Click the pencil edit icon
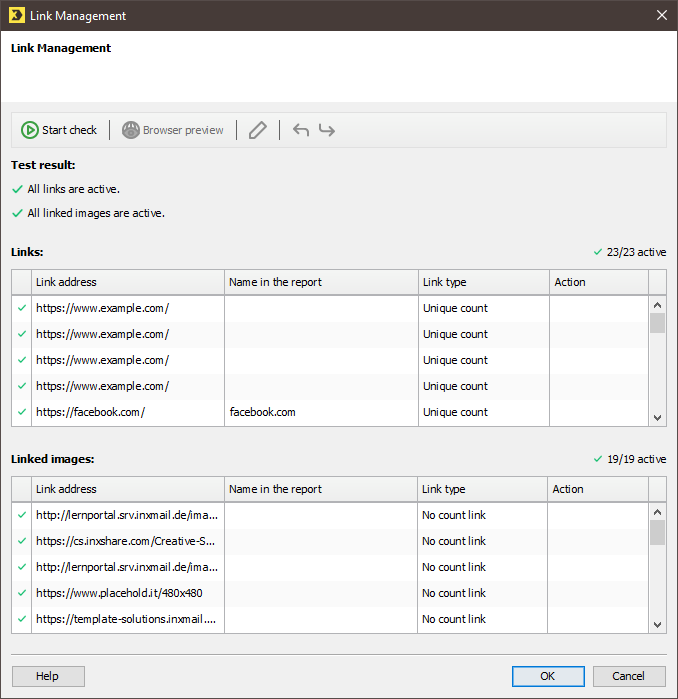678x699 pixels. [x=258, y=130]
